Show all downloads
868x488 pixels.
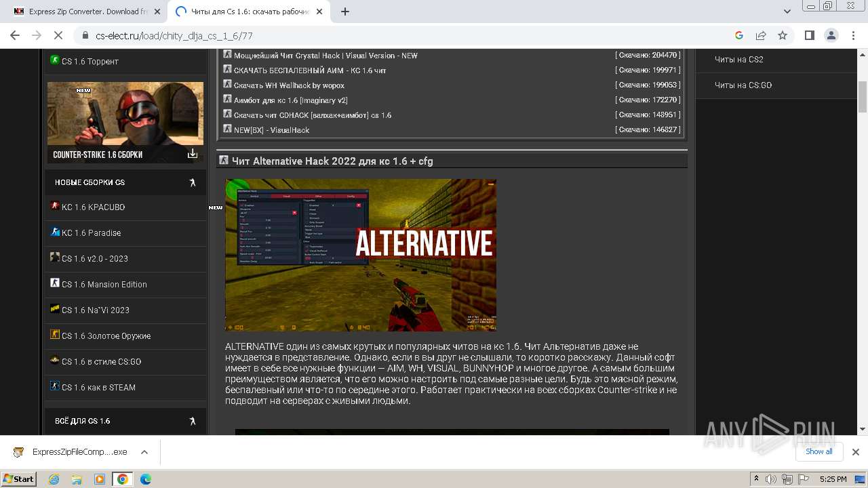(x=818, y=451)
